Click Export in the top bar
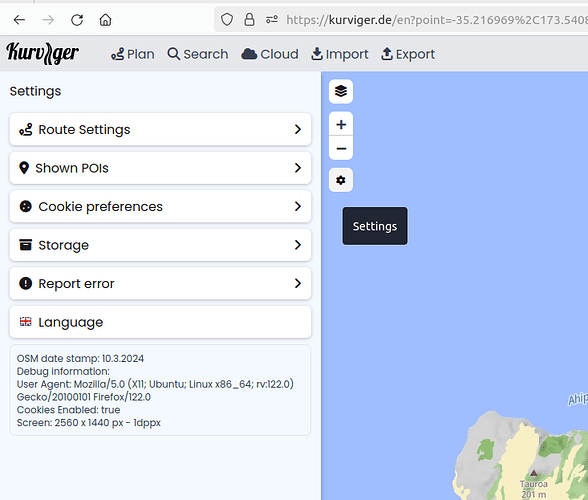The width and height of the screenshot is (588, 500). click(x=408, y=54)
